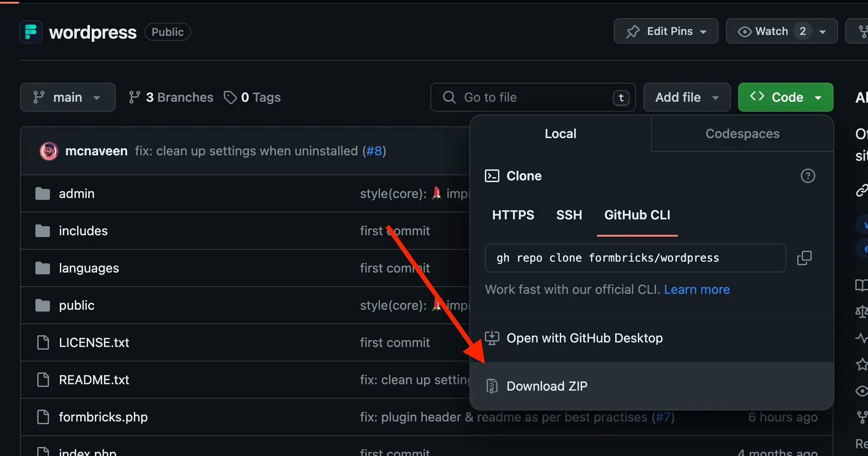Screen dimensions: 868x456
Task: Open the LICENSE.txt file
Action: [94, 342]
